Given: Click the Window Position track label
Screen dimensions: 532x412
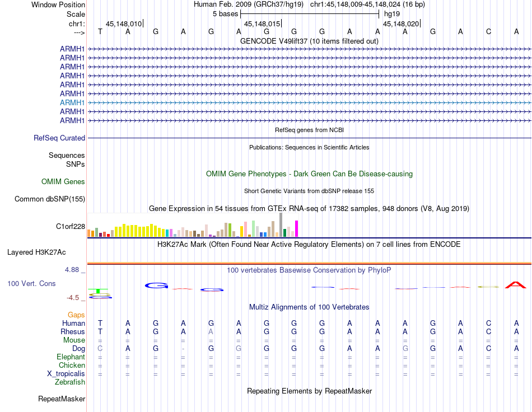Looking at the screenshot, I should pyautogui.click(x=58, y=4).
